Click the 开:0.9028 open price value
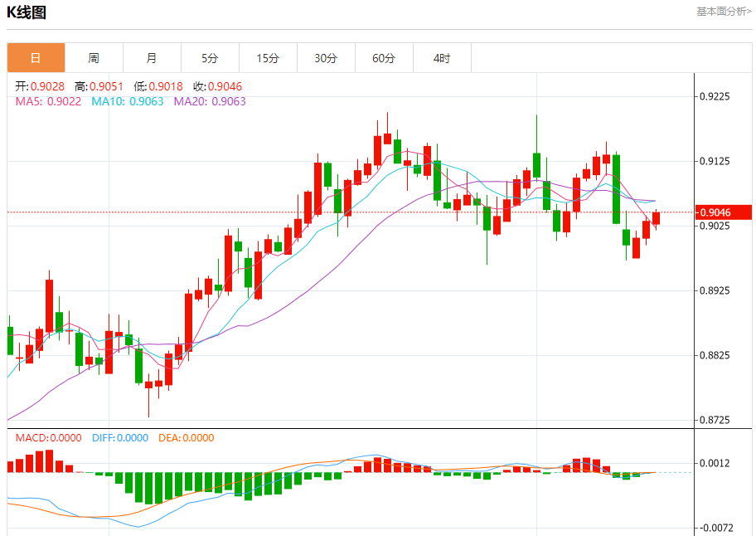The width and height of the screenshot is (756, 536). (40, 86)
